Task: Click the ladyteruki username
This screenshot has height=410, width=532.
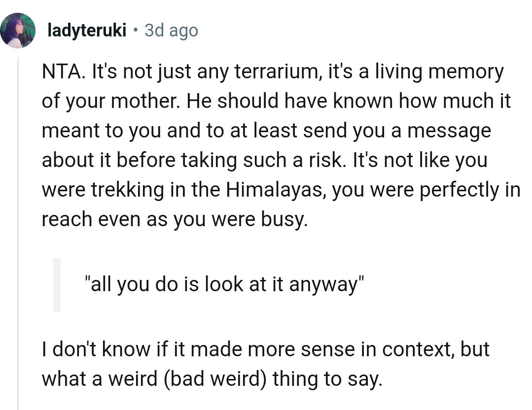Action: pos(86,31)
